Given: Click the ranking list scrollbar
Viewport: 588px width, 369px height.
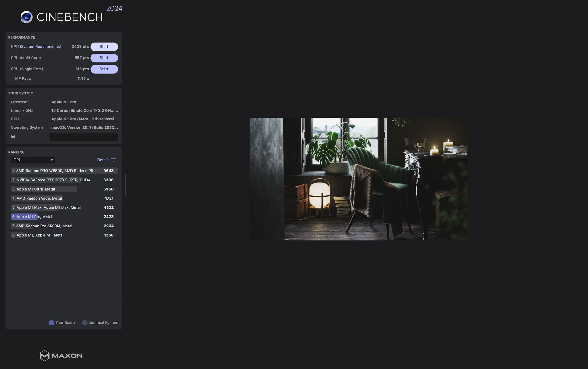Looking at the screenshot, I should [x=126, y=184].
